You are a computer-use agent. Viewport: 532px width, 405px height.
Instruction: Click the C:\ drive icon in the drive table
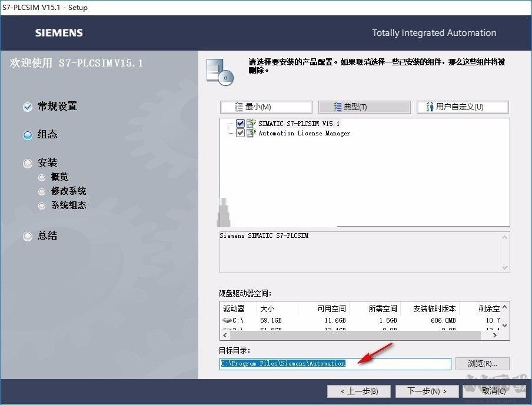[227, 320]
